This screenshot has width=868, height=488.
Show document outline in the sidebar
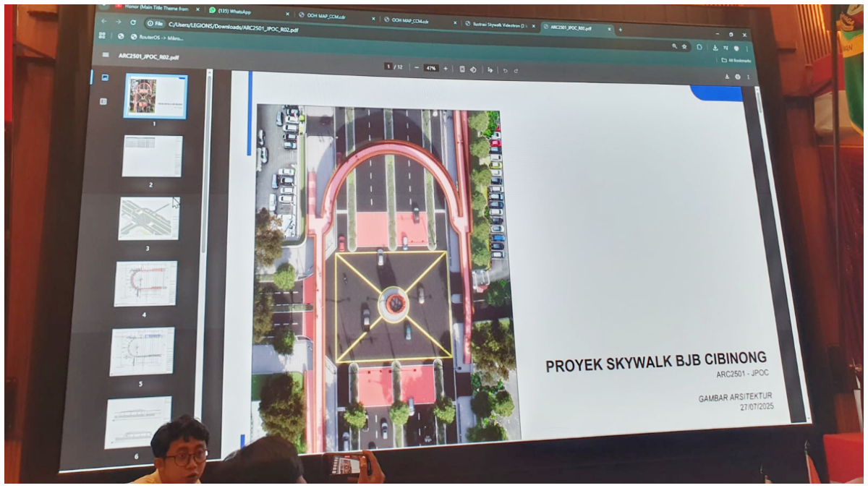(103, 101)
